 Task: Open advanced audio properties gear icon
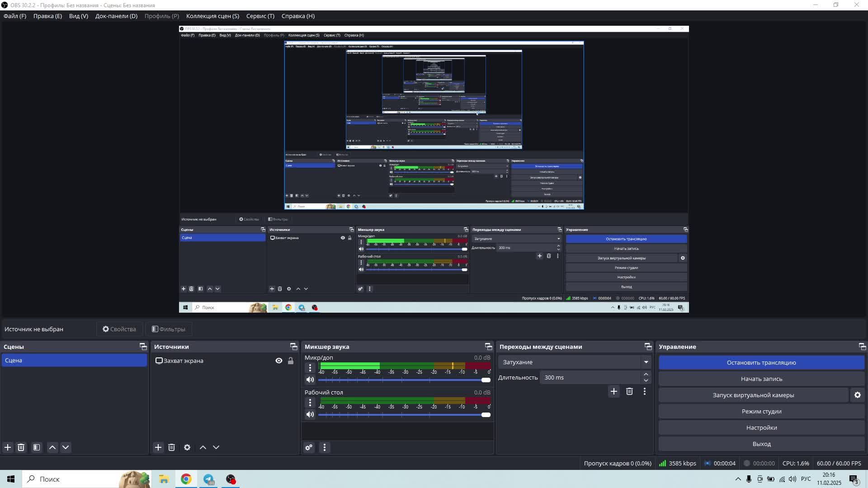[309, 447]
